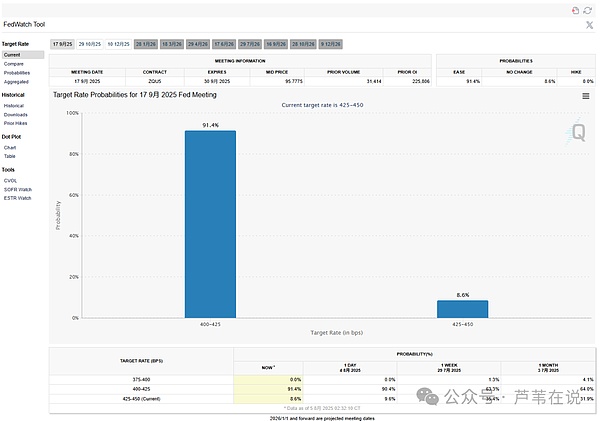Screen dimensions: 600x421
Task: Go to Downloads in the sidebar
Action: tap(15, 114)
